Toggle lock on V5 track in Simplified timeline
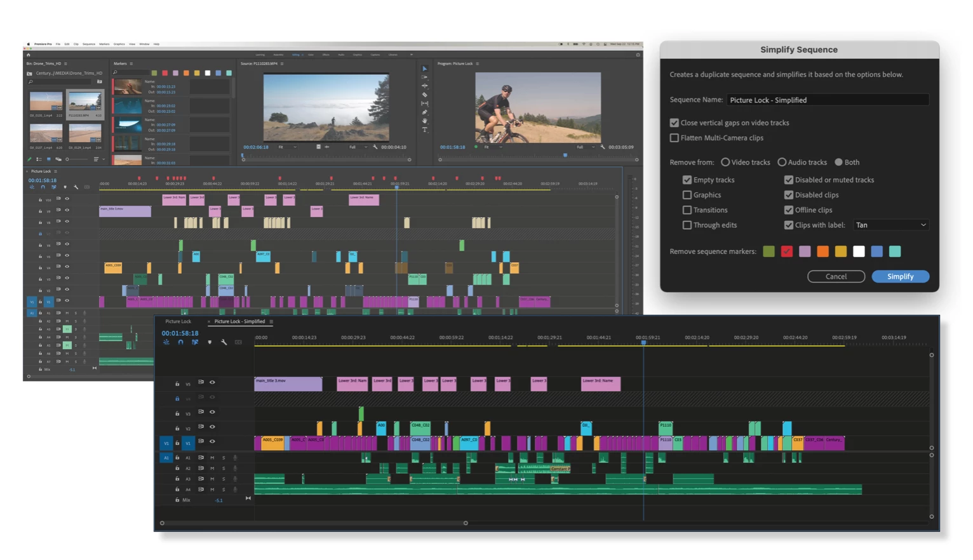The width and height of the screenshot is (973, 560). 177,383
